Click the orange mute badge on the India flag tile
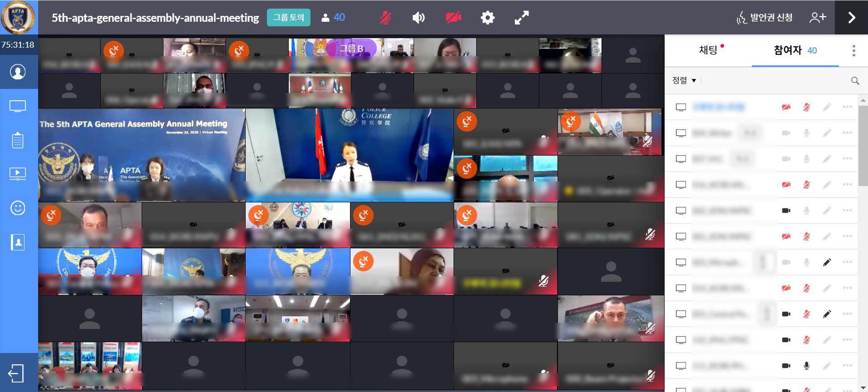This screenshot has width=868, height=392. 571,122
